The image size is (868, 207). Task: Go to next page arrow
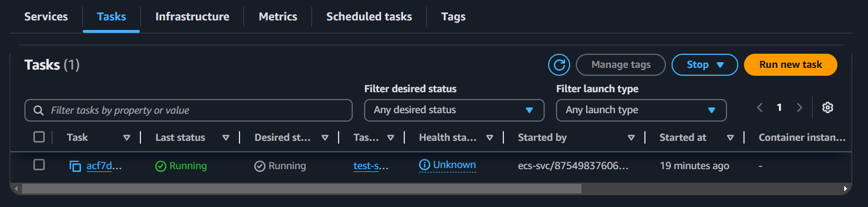tap(799, 107)
